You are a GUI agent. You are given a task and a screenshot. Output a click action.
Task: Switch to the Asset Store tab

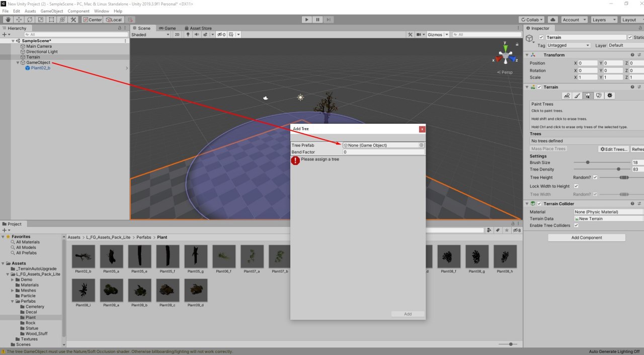pyautogui.click(x=198, y=28)
